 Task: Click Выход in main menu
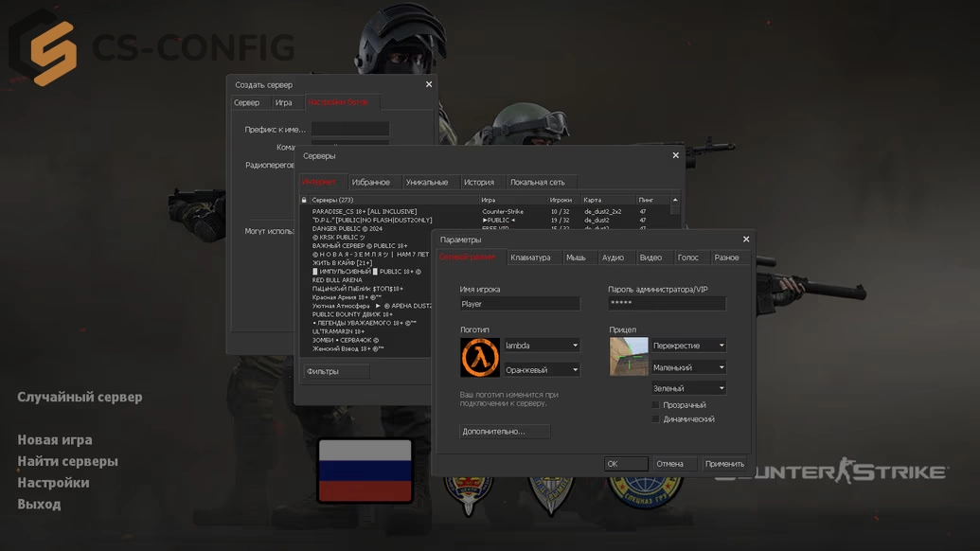[x=39, y=504]
